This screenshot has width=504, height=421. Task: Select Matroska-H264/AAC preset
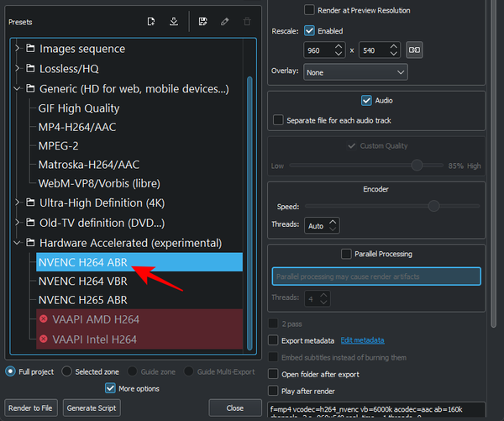[89, 165]
